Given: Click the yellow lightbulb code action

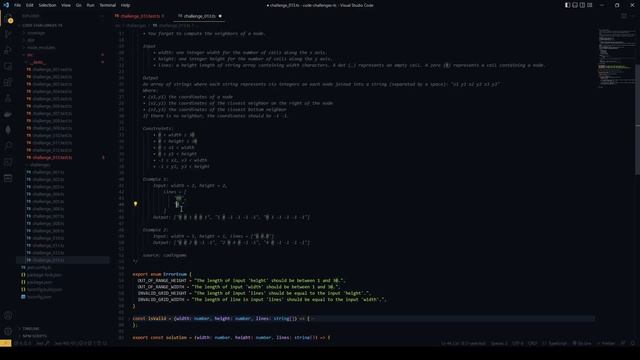Looking at the screenshot, I should tap(136, 204).
